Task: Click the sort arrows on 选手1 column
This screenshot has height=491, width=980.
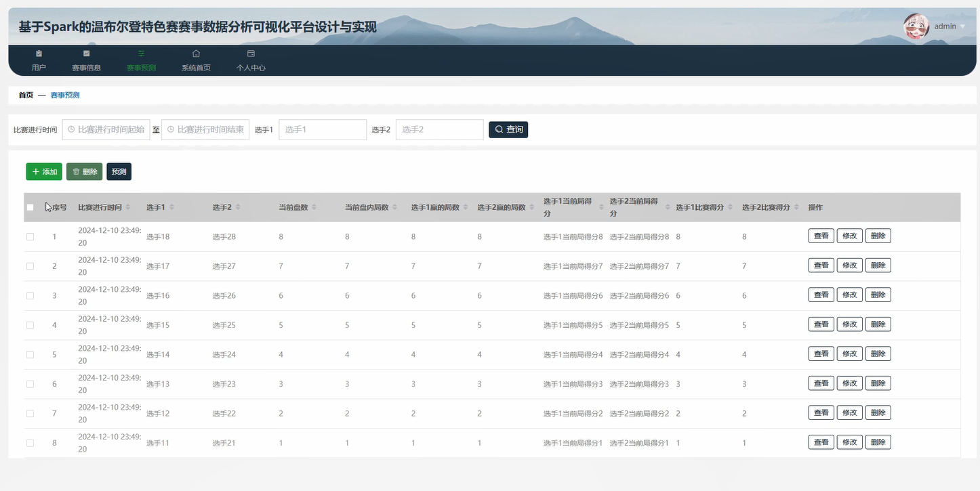Action: click(171, 207)
